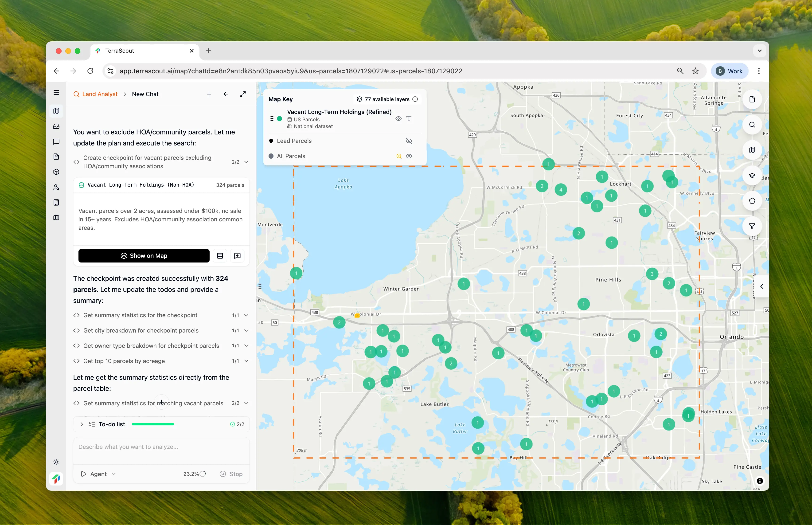The width and height of the screenshot is (812, 525).
Task: Start a new chat with plus icon
Action: pos(209,94)
